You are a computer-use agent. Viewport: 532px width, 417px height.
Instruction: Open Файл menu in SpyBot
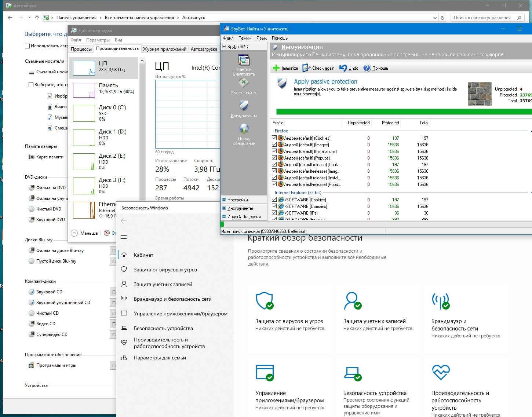228,38
